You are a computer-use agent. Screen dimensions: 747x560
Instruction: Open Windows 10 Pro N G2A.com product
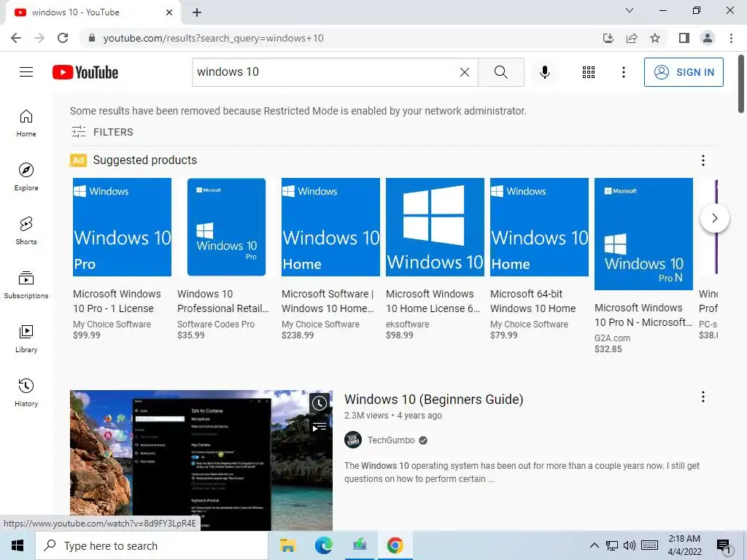point(643,265)
